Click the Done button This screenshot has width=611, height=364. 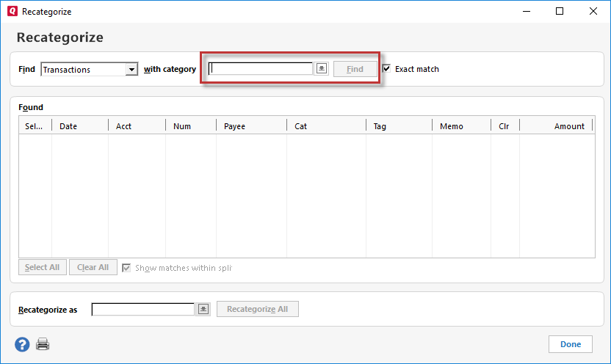click(570, 344)
